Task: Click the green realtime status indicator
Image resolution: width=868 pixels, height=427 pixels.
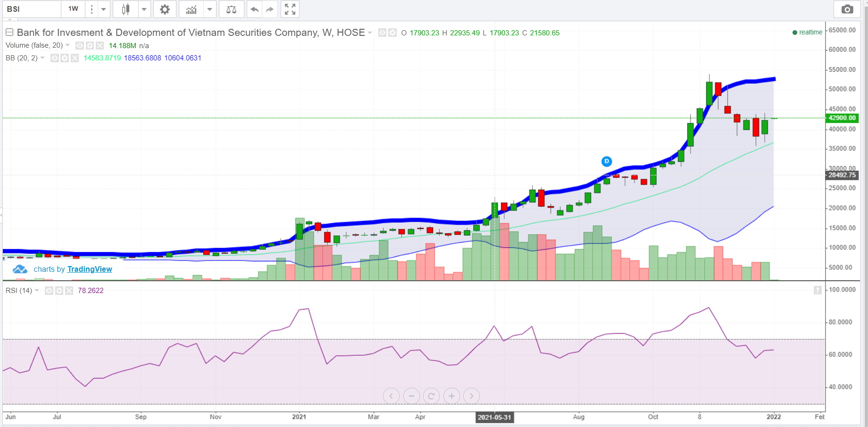Action: point(807,33)
